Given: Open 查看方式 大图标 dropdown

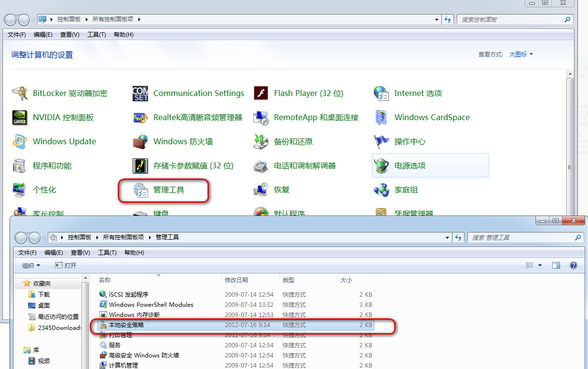Looking at the screenshot, I should (521, 55).
